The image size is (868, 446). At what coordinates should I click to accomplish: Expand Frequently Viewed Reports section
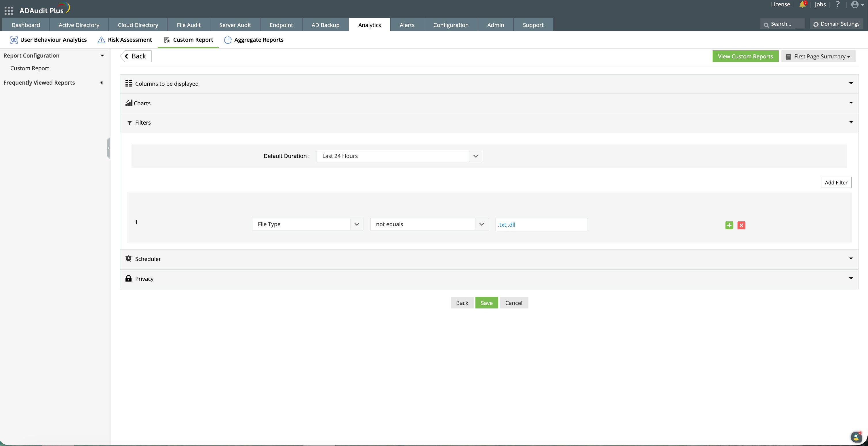(x=101, y=83)
